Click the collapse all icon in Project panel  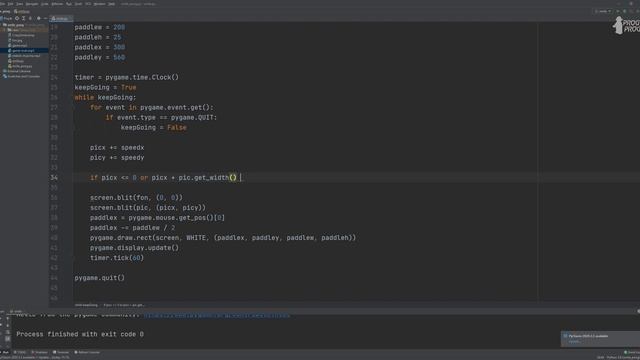pyautogui.click(x=30, y=18)
